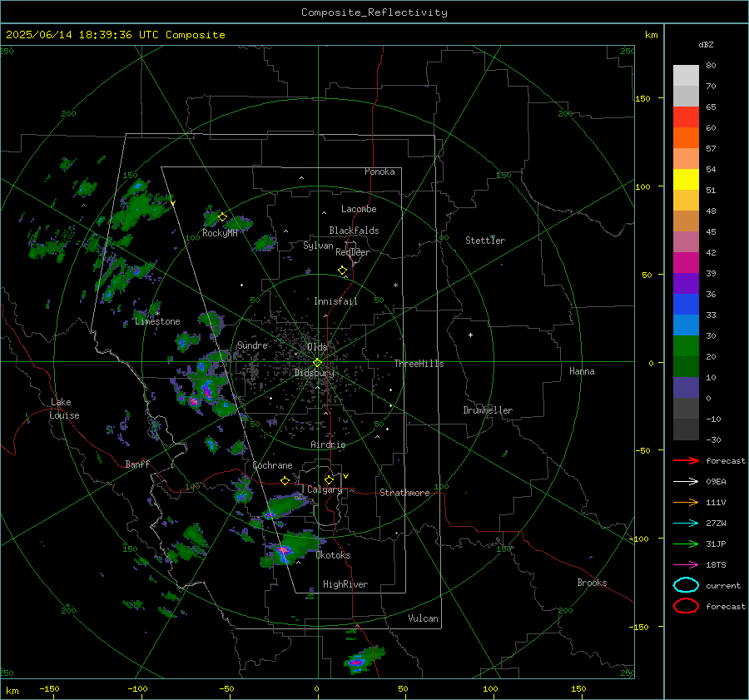
Task: Click the Ponoka city label
Action: pyautogui.click(x=379, y=171)
